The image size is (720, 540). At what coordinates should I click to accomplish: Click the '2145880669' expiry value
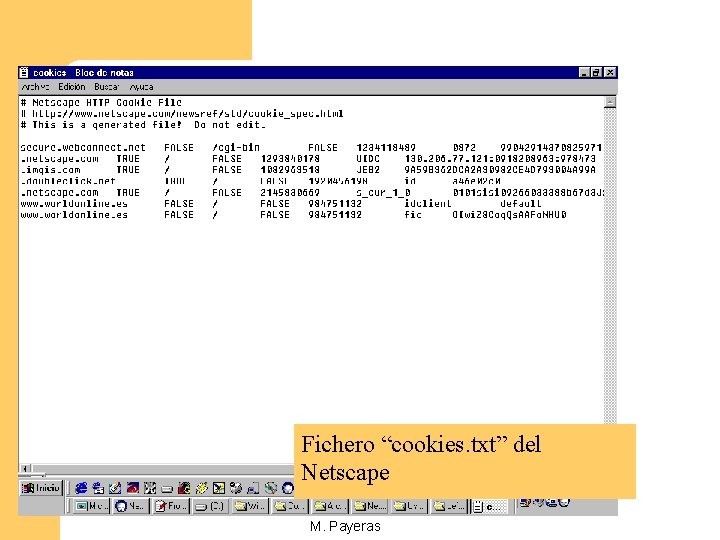(290, 192)
